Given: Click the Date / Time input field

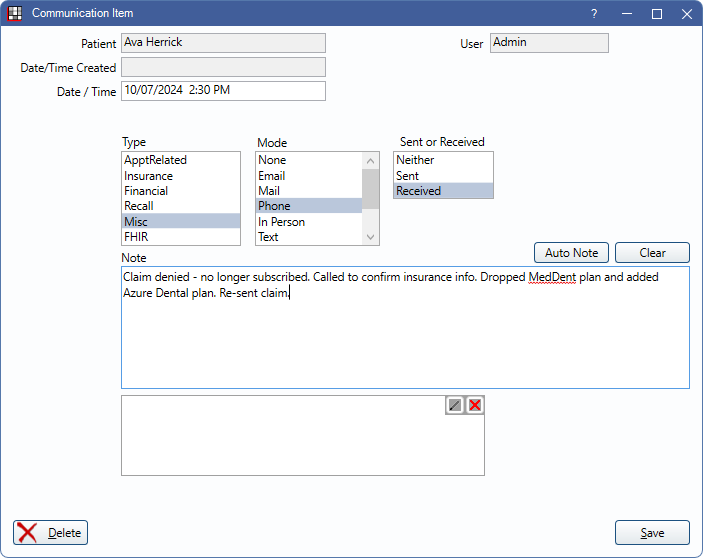Looking at the screenshot, I should coord(223,91).
